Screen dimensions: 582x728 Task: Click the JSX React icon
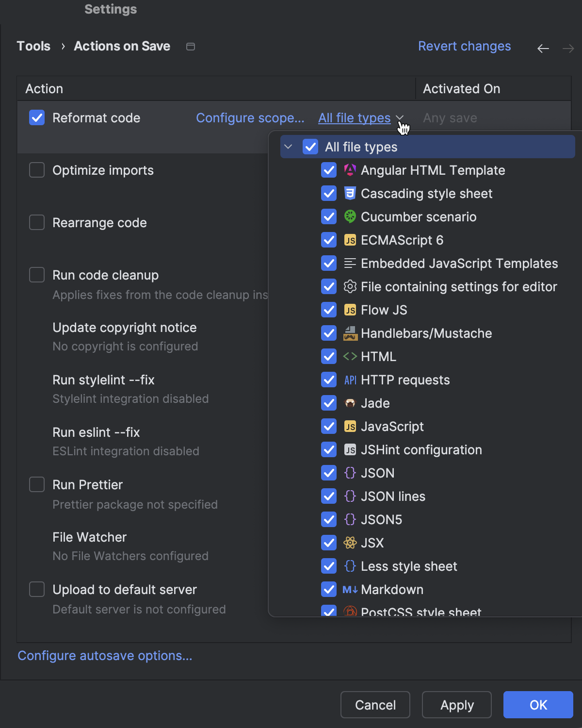350,543
